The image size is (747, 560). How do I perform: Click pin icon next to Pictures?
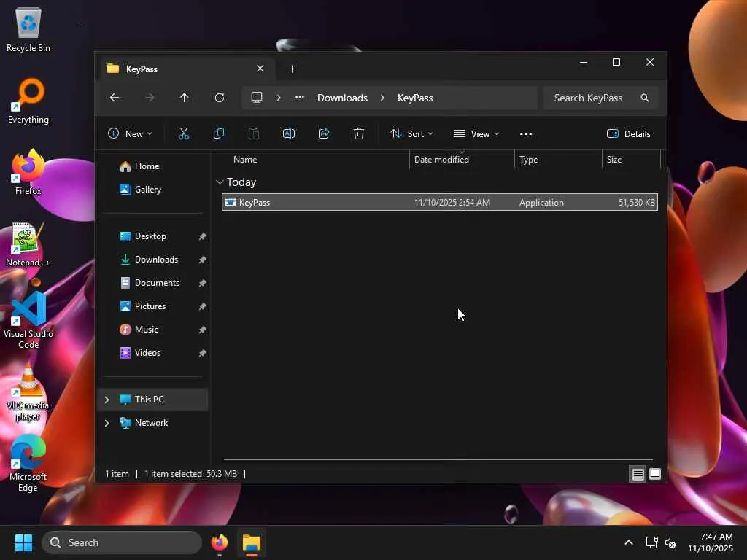(x=203, y=306)
